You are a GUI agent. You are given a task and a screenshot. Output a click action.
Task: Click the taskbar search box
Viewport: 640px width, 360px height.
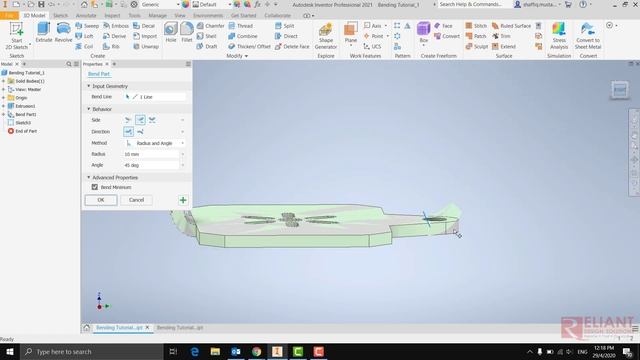click(92, 352)
